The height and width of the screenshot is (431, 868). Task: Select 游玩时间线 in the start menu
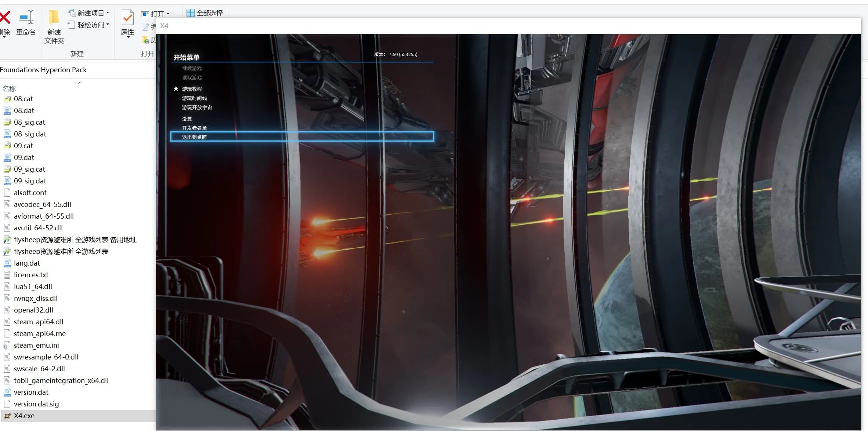(x=194, y=98)
